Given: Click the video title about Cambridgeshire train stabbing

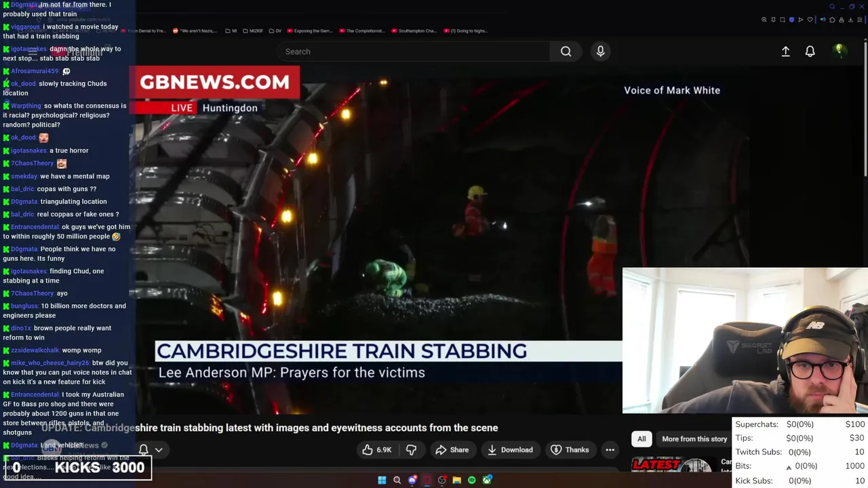Looking at the screenshot, I should (270, 428).
